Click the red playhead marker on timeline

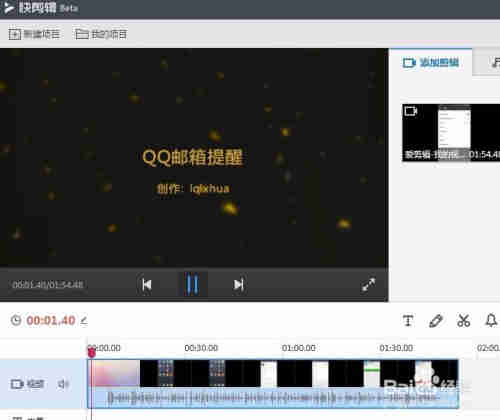click(x=91, y=352)
